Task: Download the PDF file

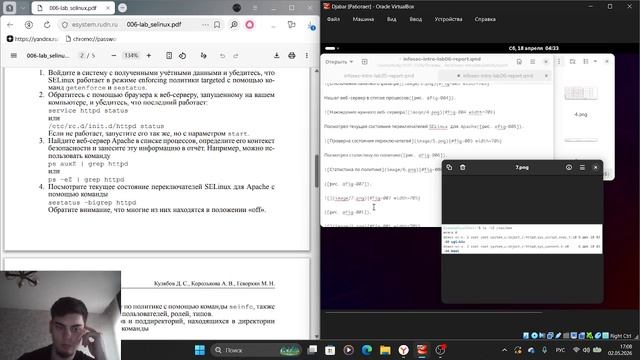Action: coord(276,56)
